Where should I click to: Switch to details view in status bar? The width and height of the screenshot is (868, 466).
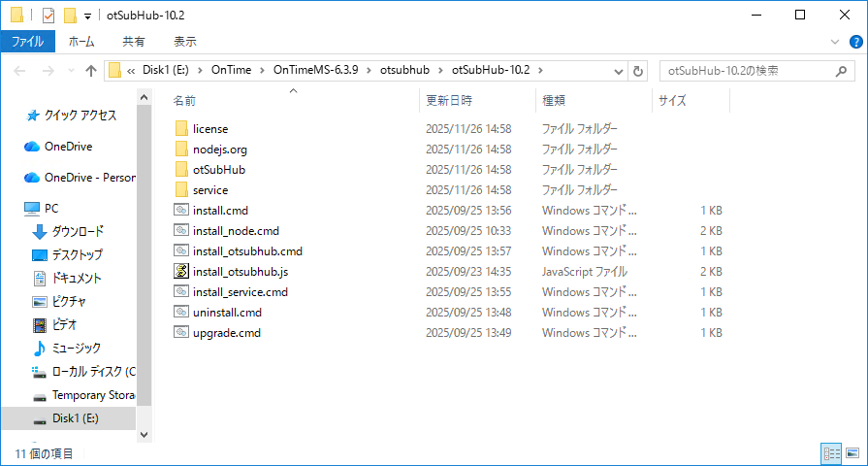tap(831, 452)
